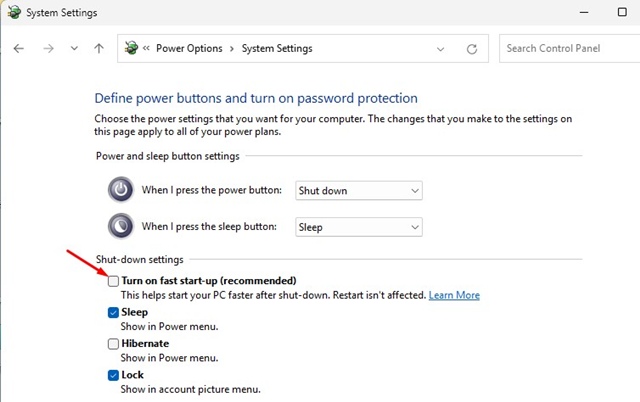Click the Power Options address bar icon
Viewport: 640px width, 402px height.
tap(131, 48)
